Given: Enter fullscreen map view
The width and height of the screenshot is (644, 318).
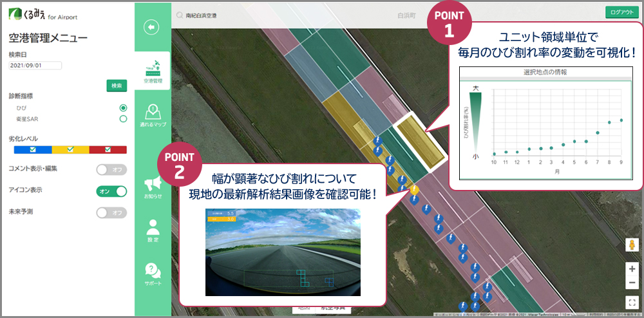Looking at the screenshot, I should coord(632,301).
